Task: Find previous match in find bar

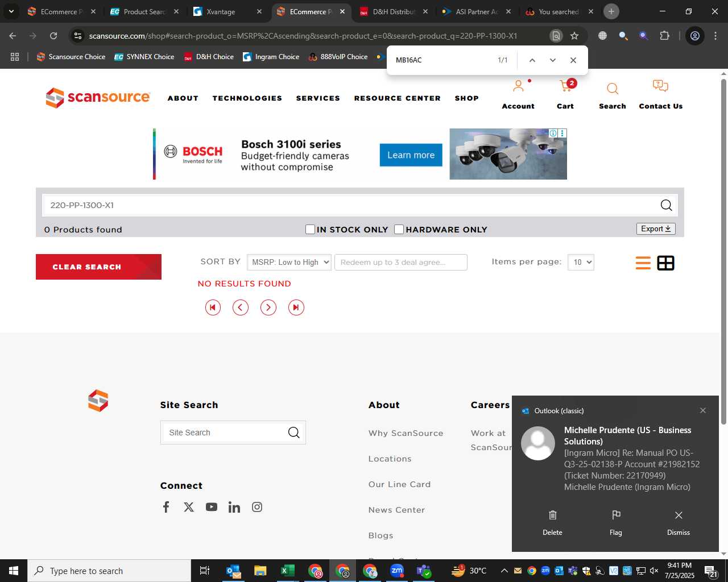Action: click(532, 60)
